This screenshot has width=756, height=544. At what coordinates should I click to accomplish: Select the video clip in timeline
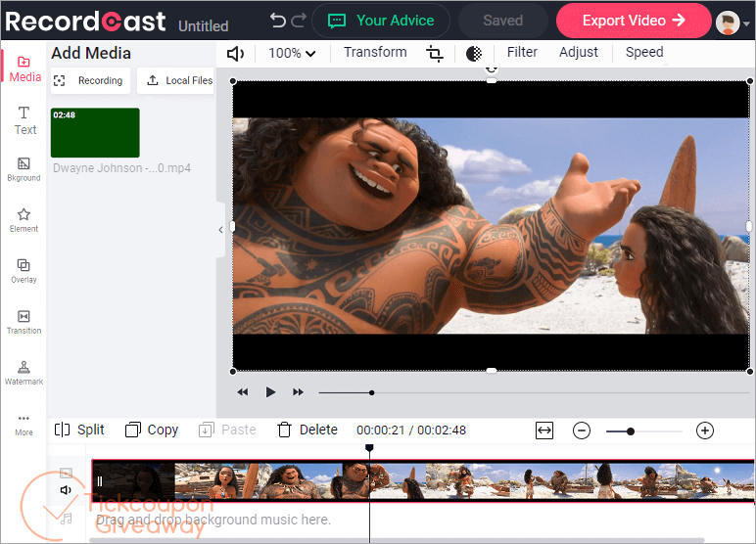pos(423,480)
